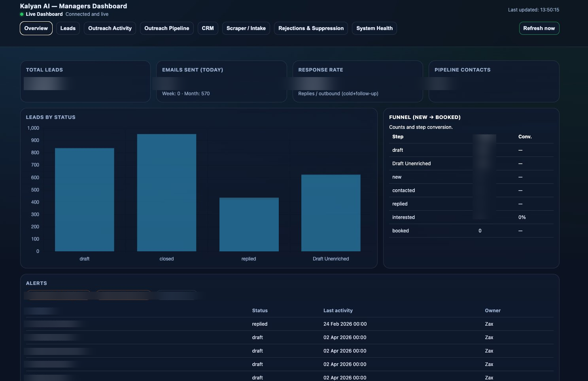Click the Leads By Status heading
The width and height of the screenshot is (588, 381).
[x=51, y=117]
